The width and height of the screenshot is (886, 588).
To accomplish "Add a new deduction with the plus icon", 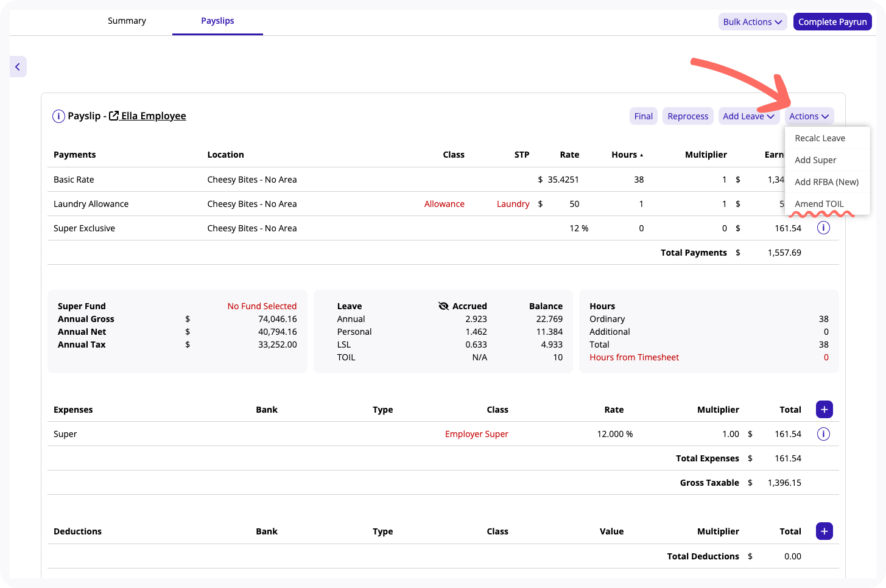I will click(824, 531).
